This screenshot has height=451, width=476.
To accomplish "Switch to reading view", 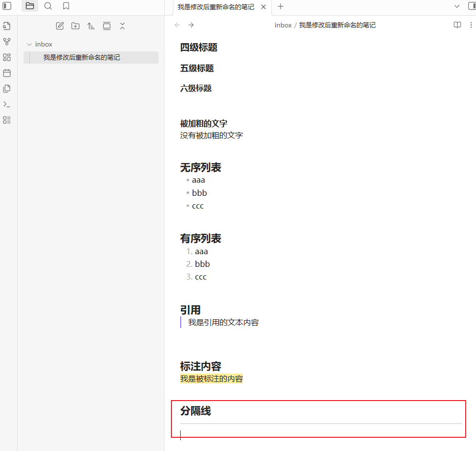I will (457, 25).
